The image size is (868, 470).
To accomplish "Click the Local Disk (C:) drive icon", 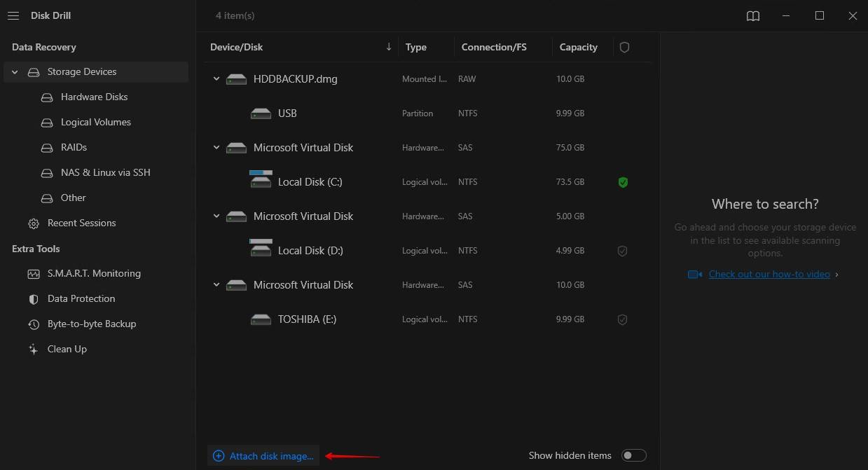I will coord(261,179).
